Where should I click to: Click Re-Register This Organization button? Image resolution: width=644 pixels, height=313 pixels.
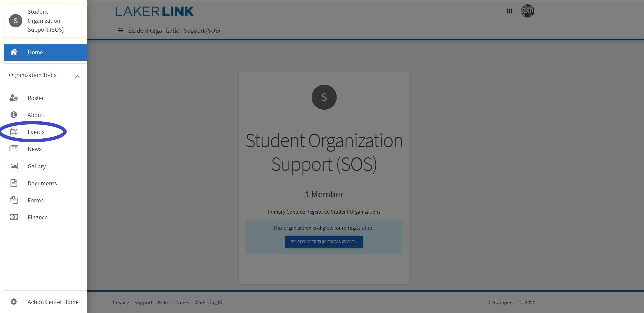tap(324, 242)
